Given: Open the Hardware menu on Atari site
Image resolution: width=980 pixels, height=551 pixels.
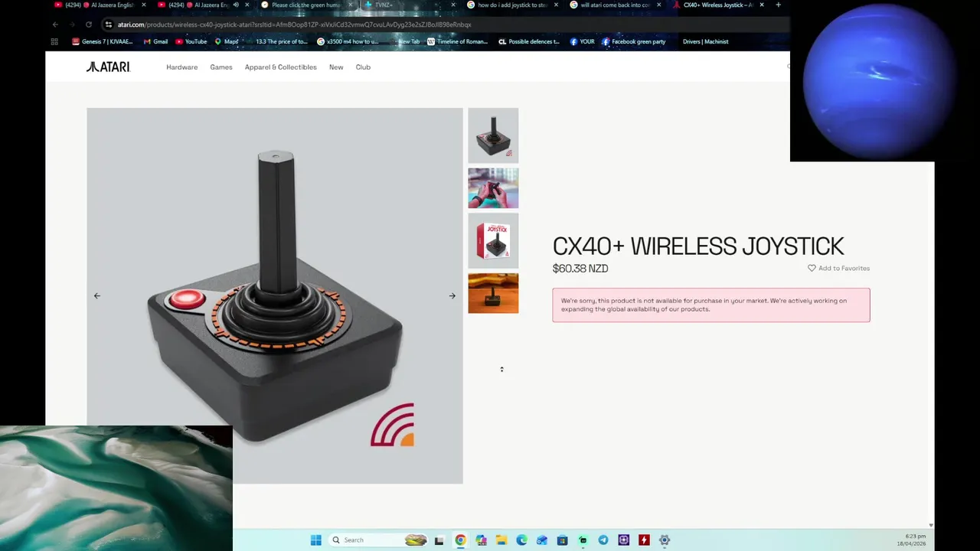Looking at the screenshot, I should click(x=181, y=67).
